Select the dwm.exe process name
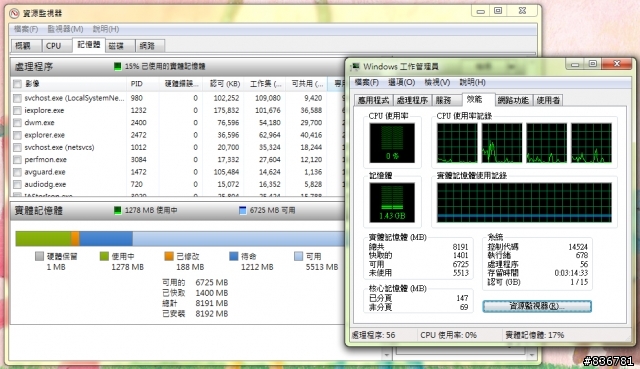 (x=39, y=122)
